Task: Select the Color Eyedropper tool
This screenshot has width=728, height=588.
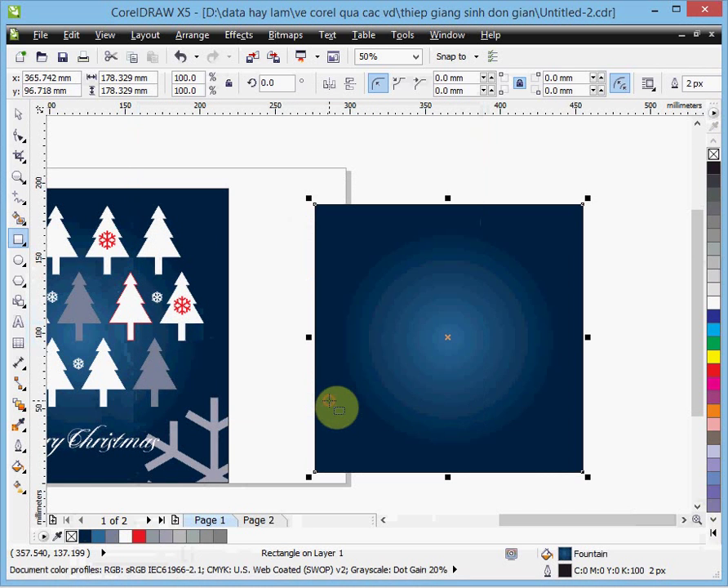Action: coord(18,425)
